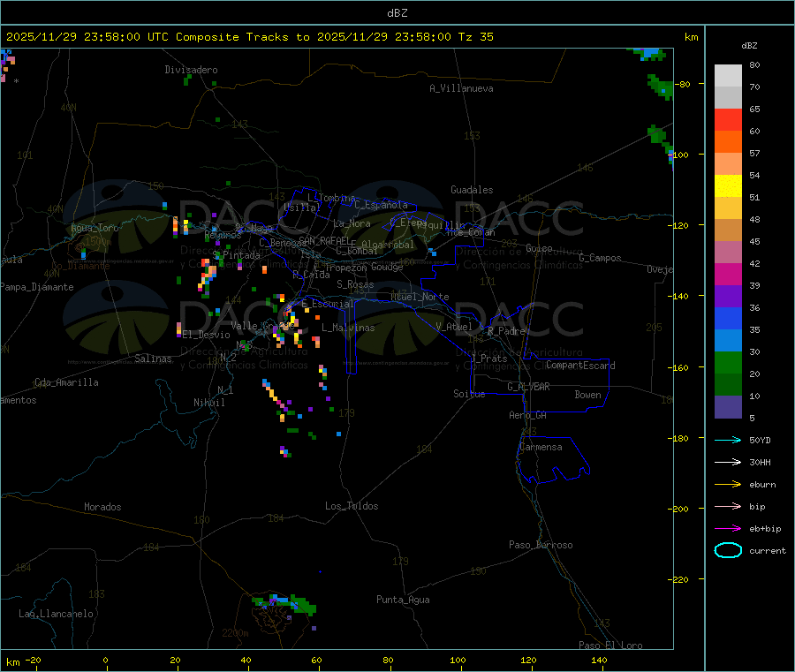Click the yellow eburn arrow legend icon
795x672 pixels.
coord(728,484)
